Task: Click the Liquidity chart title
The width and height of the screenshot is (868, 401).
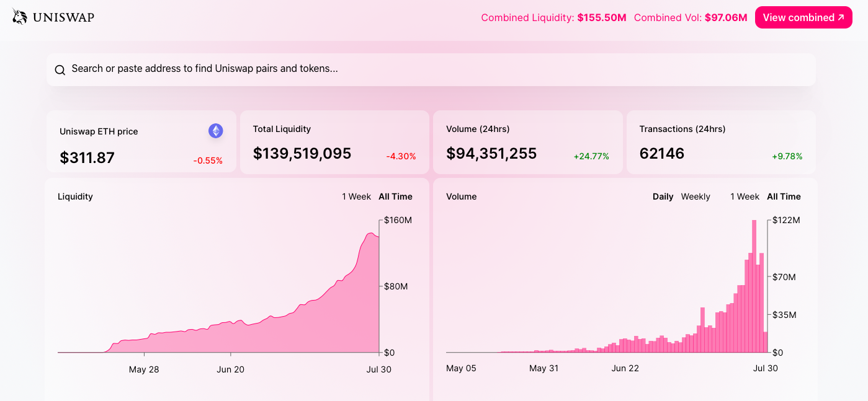Action: tap(75, 196)
